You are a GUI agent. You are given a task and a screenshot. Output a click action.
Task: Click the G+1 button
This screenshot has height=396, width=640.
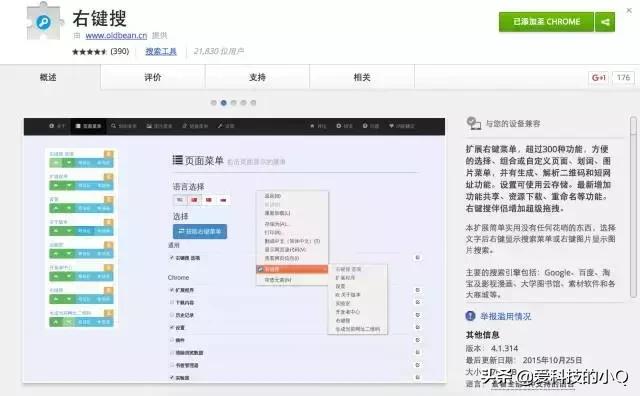pos(598,77)
